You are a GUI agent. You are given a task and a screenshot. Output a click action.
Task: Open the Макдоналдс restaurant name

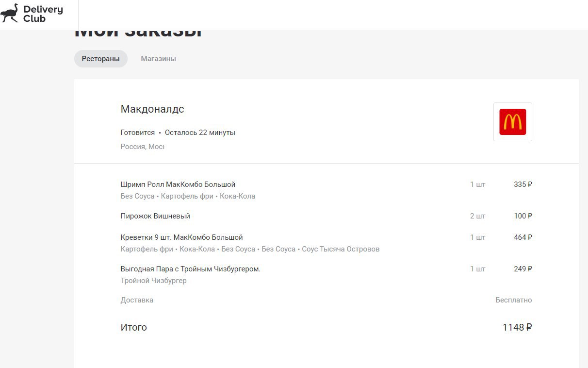[x=152, y=109]
